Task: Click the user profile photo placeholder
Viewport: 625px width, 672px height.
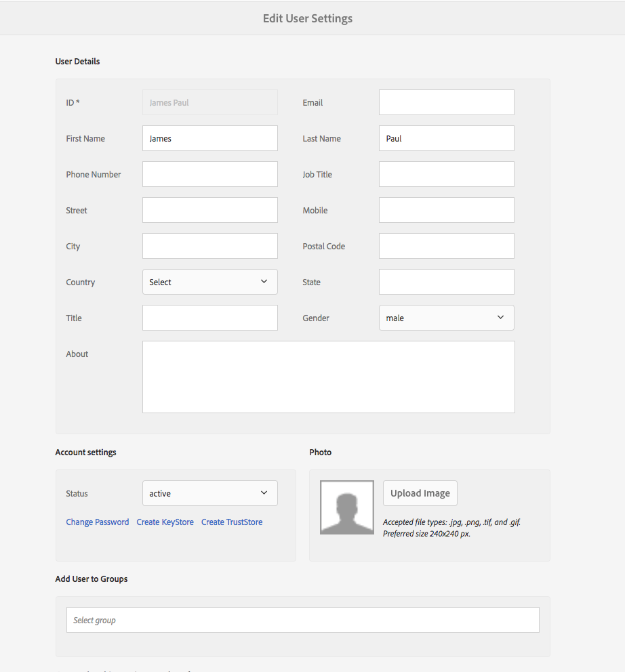Action: pos(346,507)
